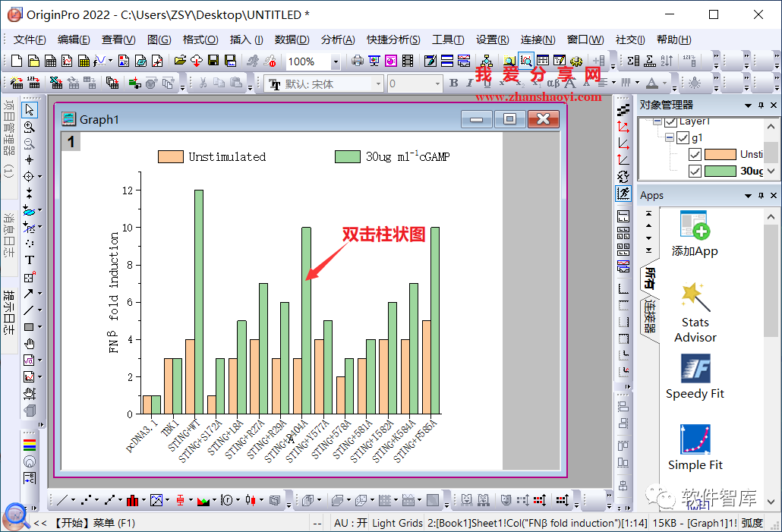Choose the Arrow drawing tool

pyautogui.click(x=29, y=293)
